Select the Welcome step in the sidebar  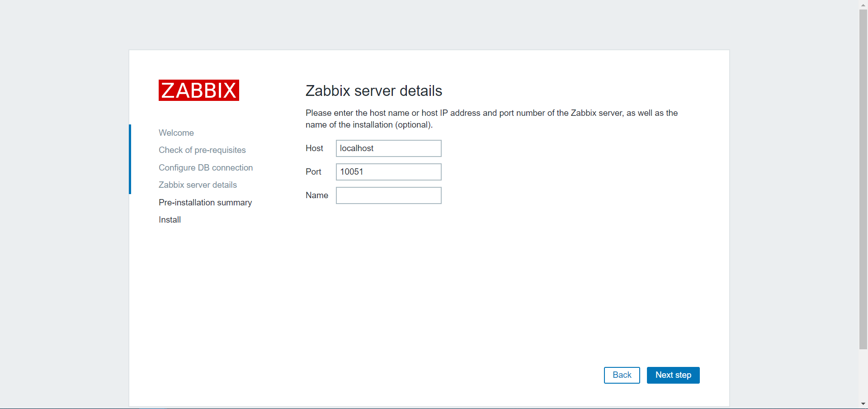pos(176,133)
